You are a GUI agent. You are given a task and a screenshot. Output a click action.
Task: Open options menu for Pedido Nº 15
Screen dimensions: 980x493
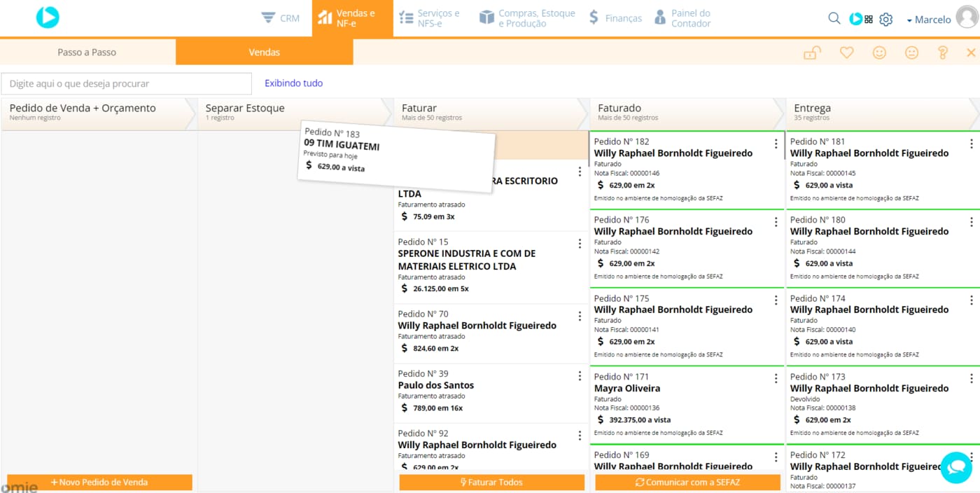pos(580,244)
